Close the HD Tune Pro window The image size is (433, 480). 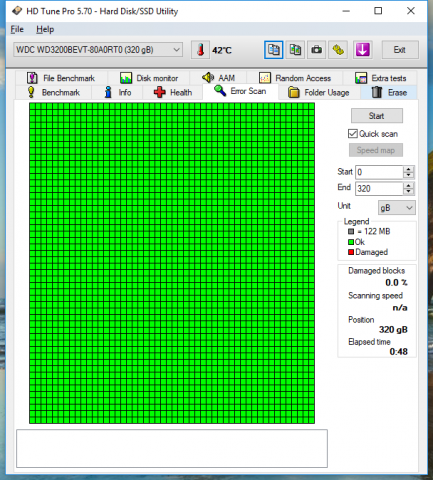(411, 11)
